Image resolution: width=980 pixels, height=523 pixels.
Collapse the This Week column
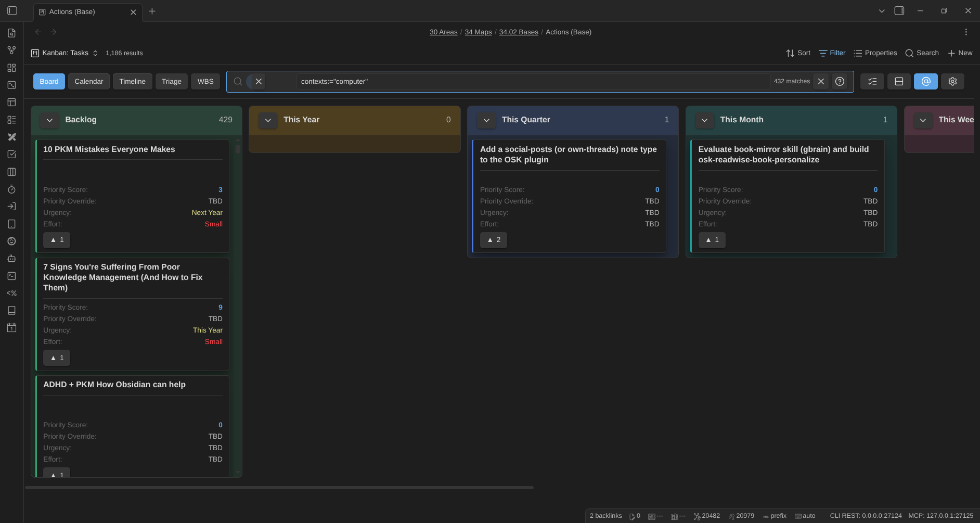[x=923, y=120]
